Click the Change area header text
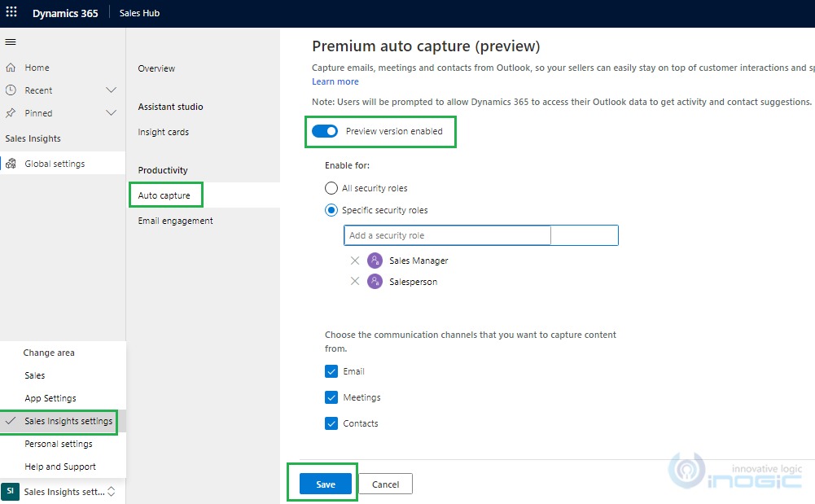 click(49, 353)
